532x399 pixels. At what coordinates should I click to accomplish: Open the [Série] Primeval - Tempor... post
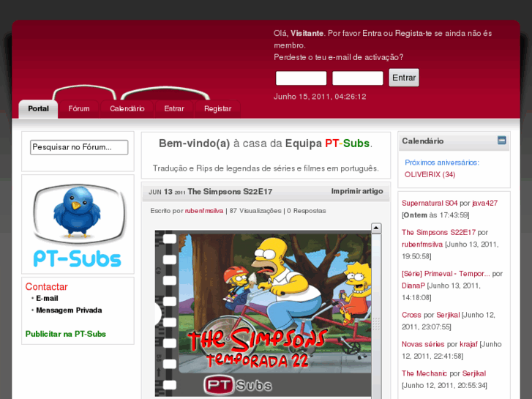point(446,274)
